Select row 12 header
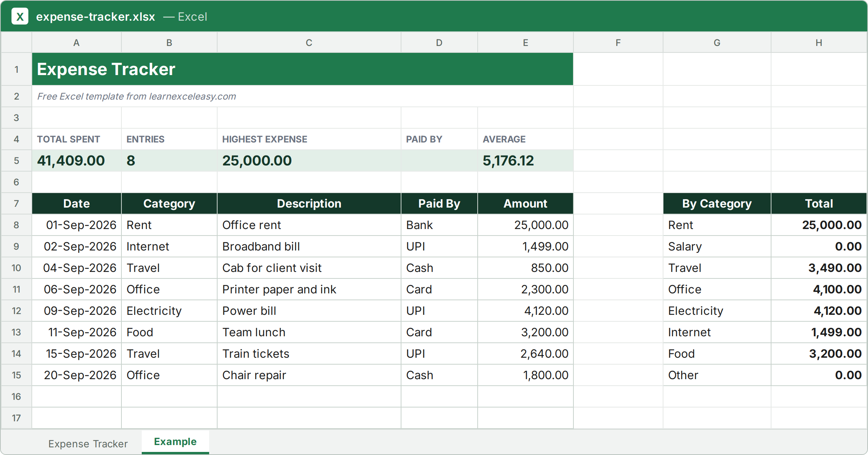The image size is (868, 455). 16,311
